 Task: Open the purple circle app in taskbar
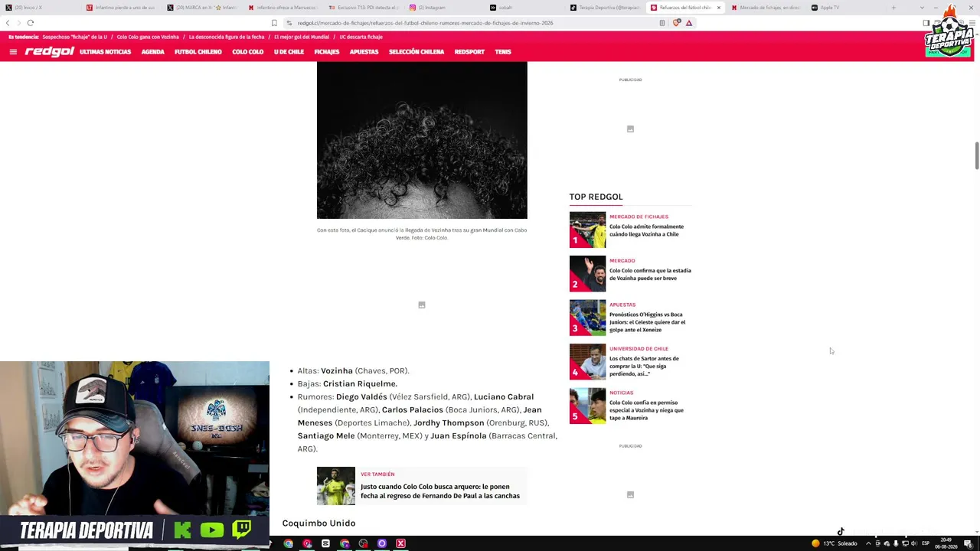(x=382, y=543)
